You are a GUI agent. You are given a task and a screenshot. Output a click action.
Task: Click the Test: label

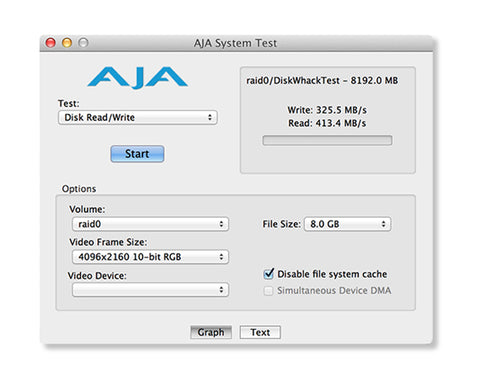(69, 104)
